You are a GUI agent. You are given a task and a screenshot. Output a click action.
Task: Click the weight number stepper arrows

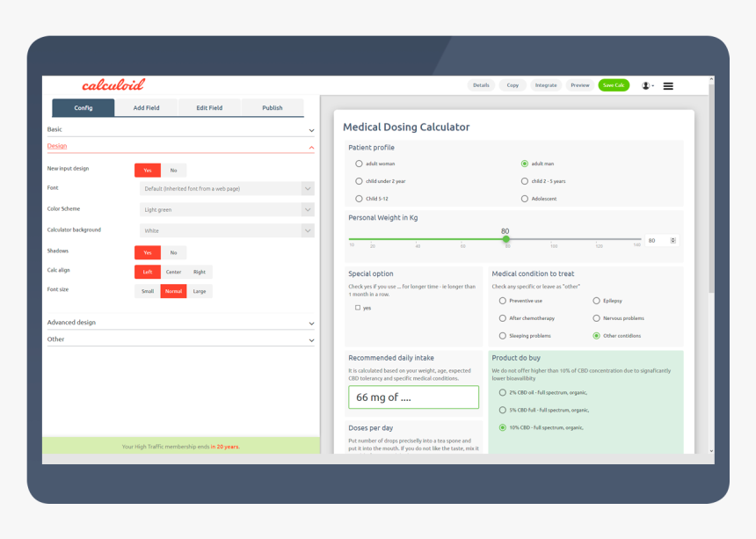click(x=673, y=240)
